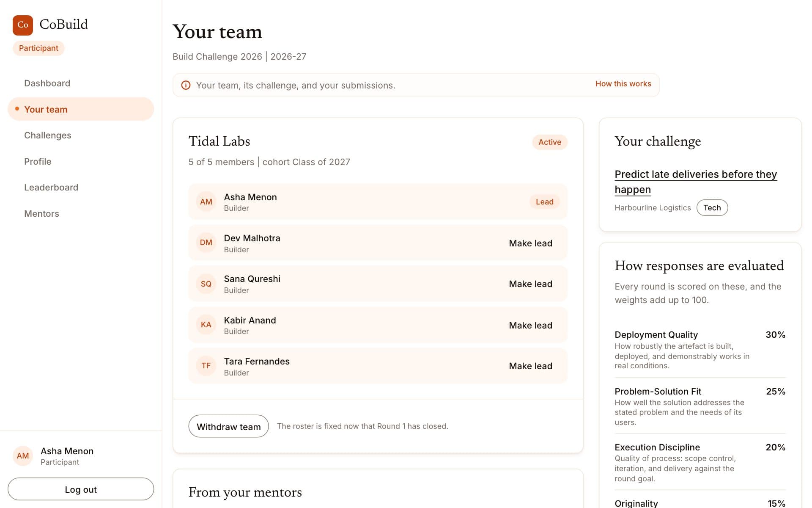Click the Deployment Quality criterion

[656, 335]
